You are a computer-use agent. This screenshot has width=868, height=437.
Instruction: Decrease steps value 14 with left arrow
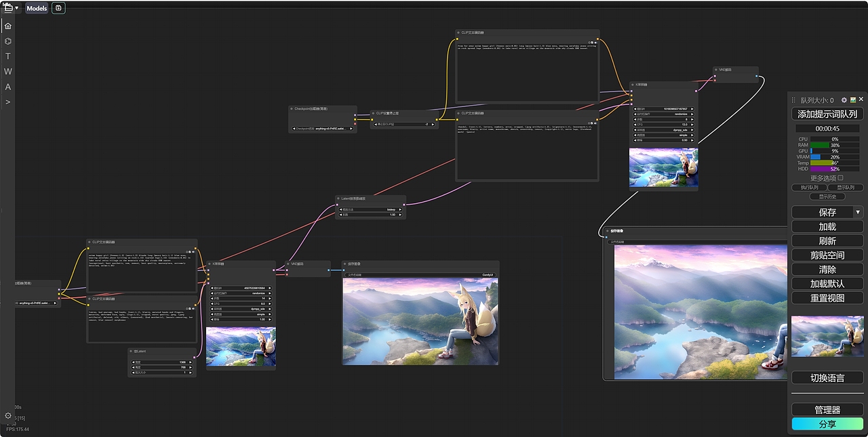click(212, 299)
